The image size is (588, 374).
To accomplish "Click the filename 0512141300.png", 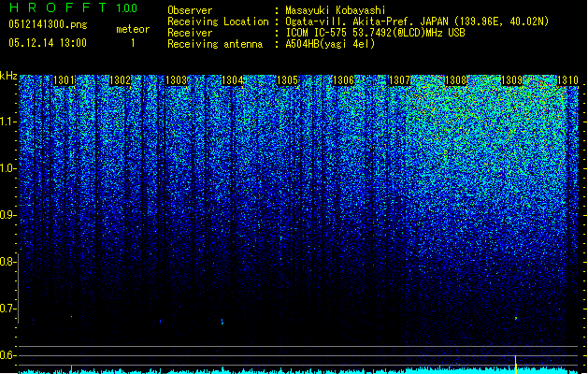I will click(48, 24).
